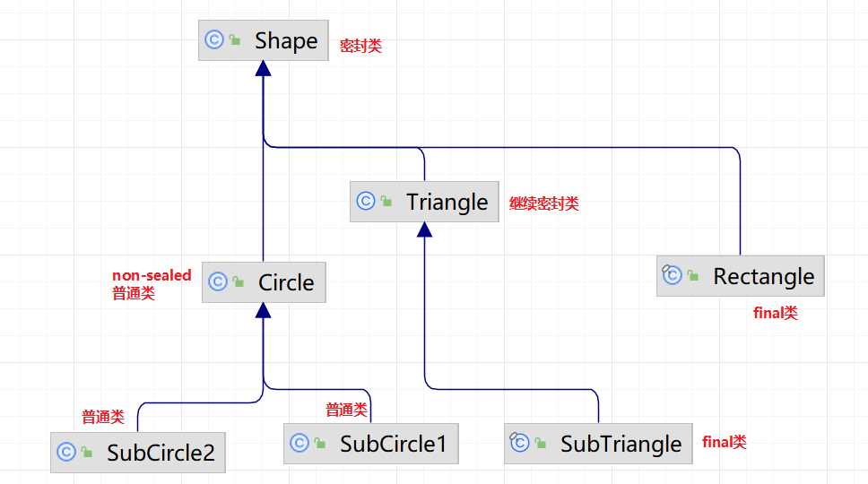The height and width of the screenshot is (484, 868).
Task: Click the final class icon on SubTriangle
Action: [x=519, y=443]
